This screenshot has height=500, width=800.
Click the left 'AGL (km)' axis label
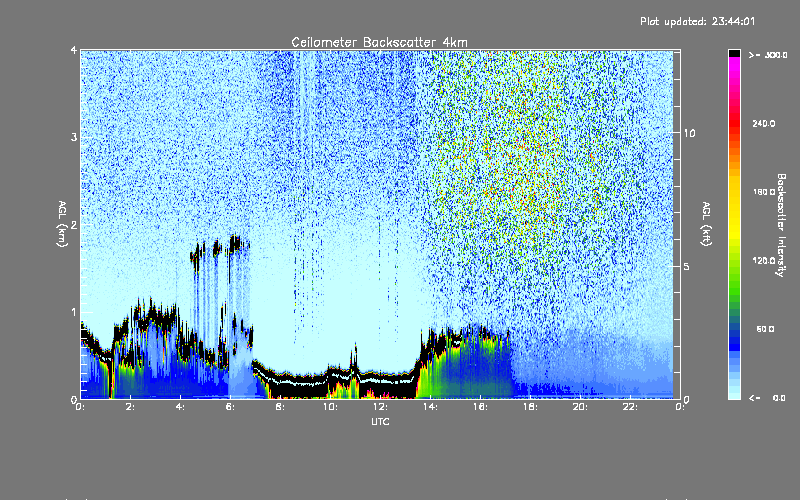[x=62, y=224]
